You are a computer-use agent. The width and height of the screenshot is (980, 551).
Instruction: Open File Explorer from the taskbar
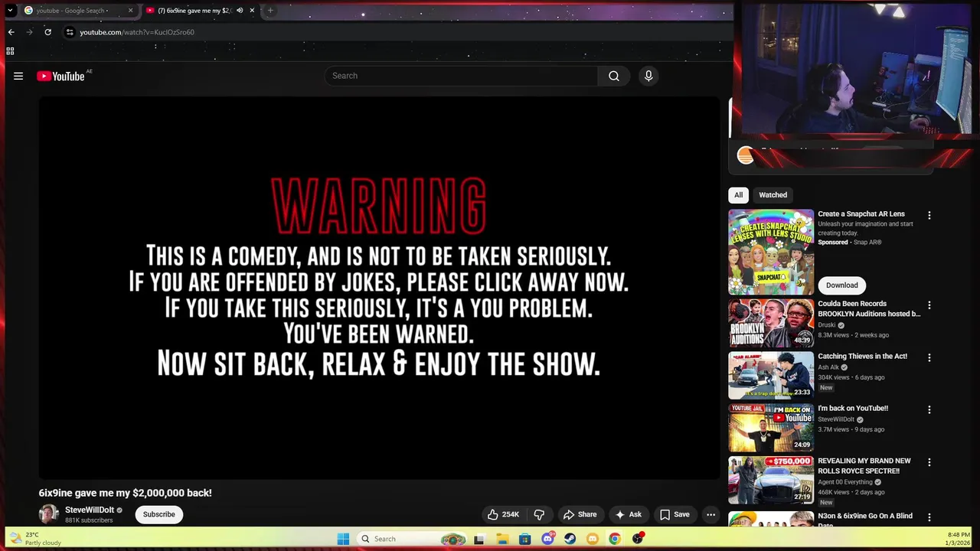[x=502, y=539]
